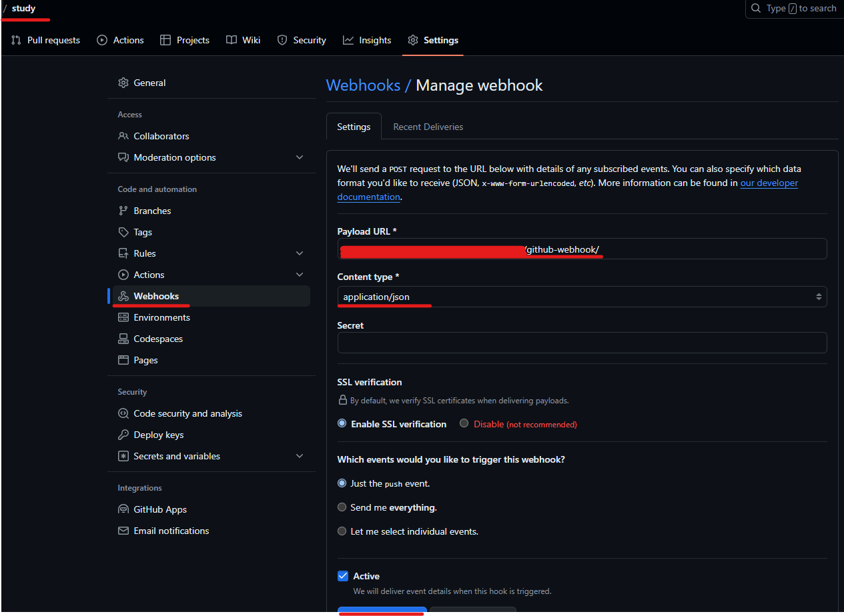Expand Moderation options chevron
The image size is (844, 616).
(x=300, y=157)
